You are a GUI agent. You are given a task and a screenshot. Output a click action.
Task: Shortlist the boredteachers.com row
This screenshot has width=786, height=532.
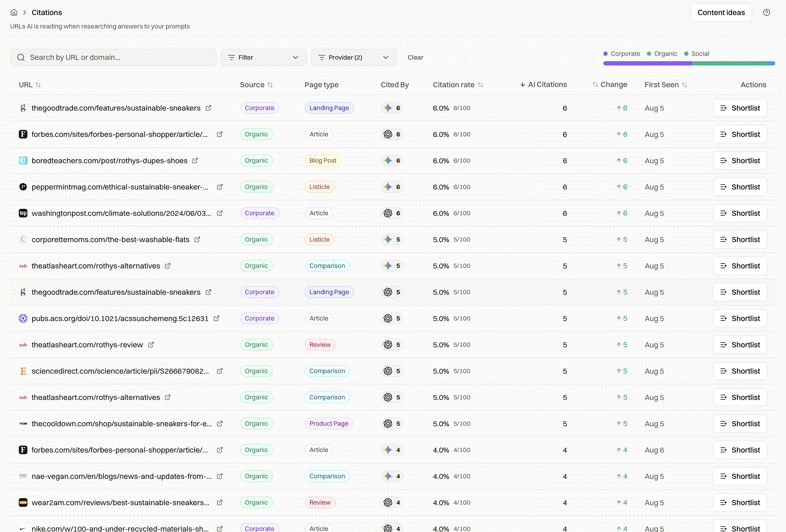(x=740, y=161)
